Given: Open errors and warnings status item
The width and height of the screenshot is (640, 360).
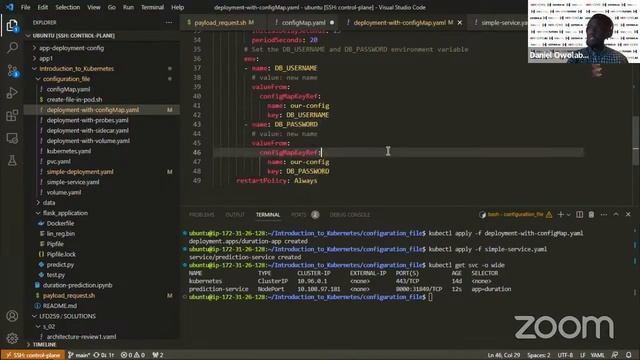Looking at the screenshot, I should click(133, 355).
